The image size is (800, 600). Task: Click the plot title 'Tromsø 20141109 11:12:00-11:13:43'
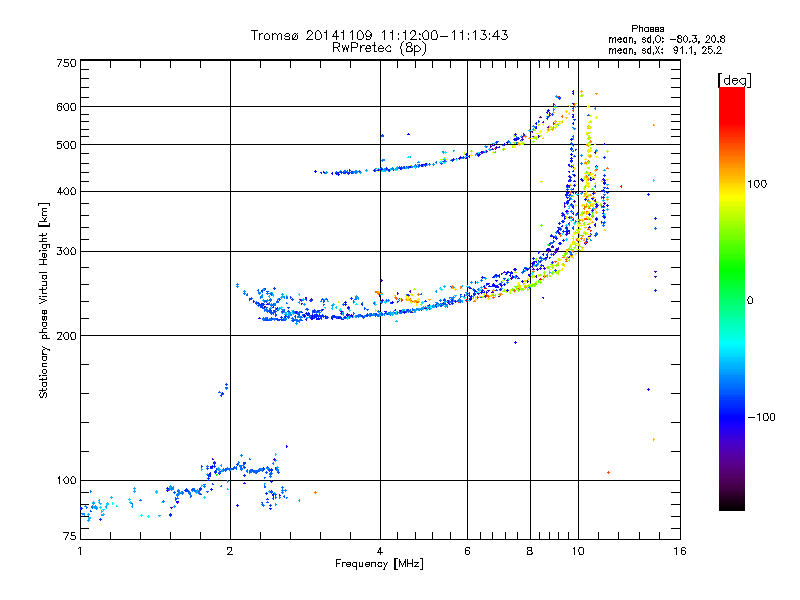379,35
